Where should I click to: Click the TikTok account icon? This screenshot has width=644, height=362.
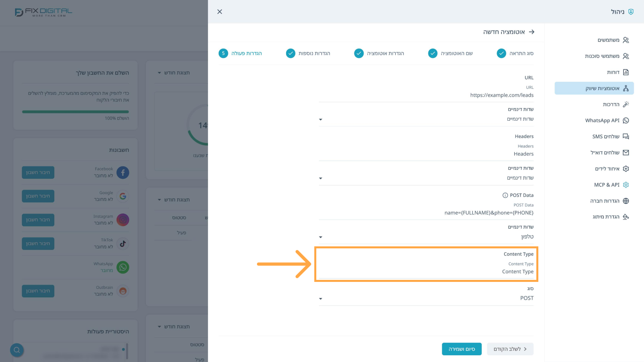tap(123, 244)
